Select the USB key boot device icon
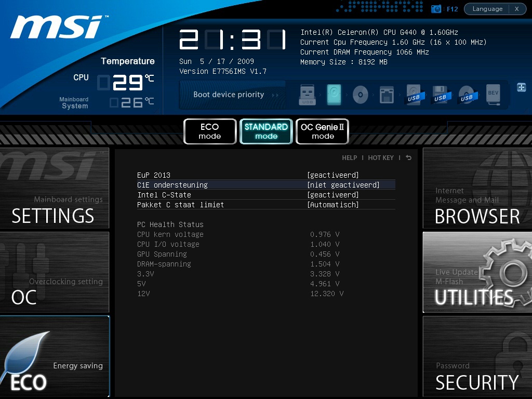Image resolution: width=532 pixels, height=399 pixels. point(308,95)
